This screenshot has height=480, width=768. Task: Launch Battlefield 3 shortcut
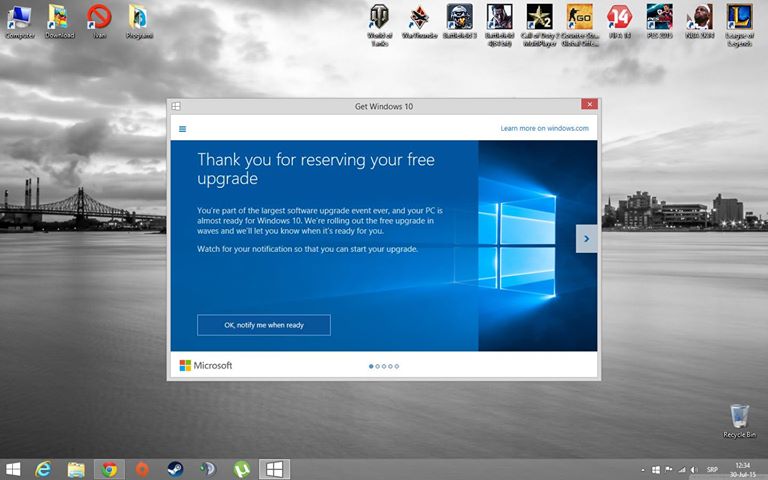(459, 21)
